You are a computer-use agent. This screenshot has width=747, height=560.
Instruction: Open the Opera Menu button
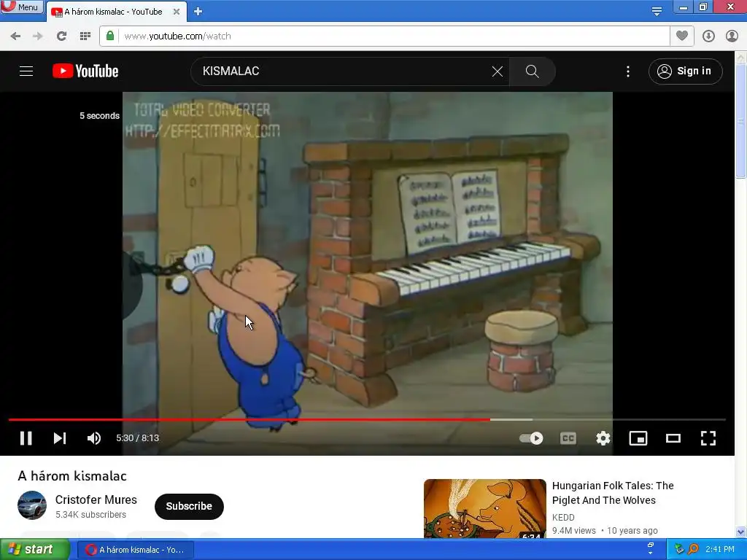pos(22,7)
